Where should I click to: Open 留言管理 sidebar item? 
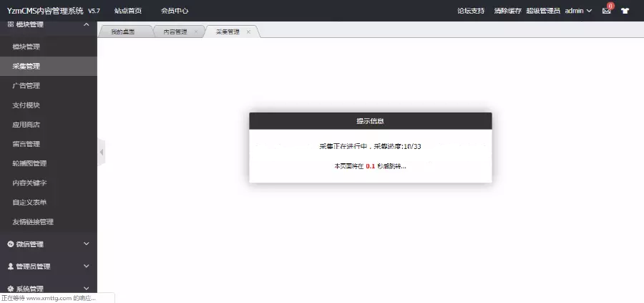point(49,144)
